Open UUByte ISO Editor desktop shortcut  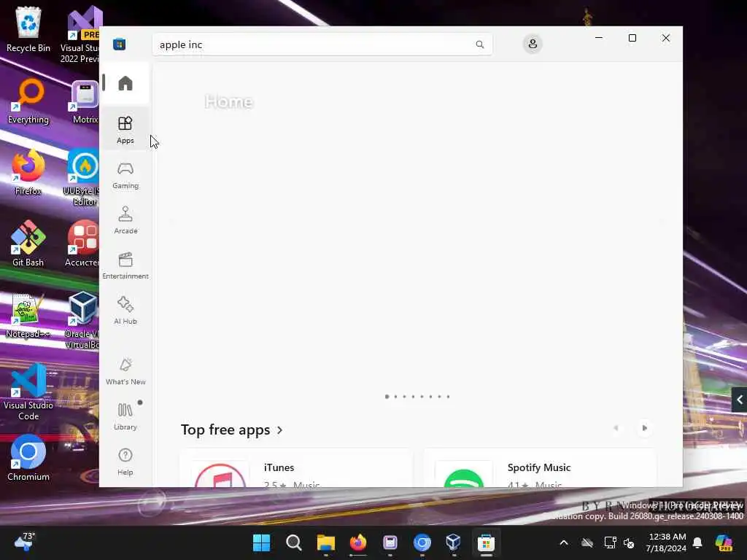81,178
